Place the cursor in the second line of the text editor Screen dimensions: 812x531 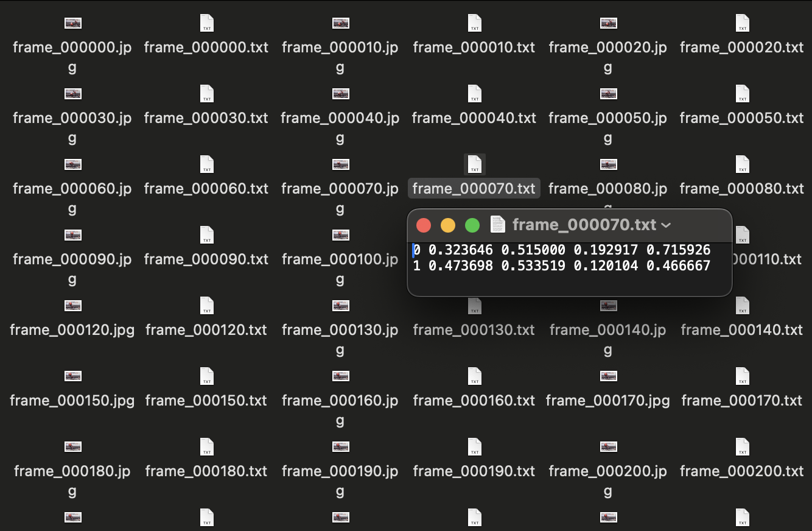pyautogui.click(x=562, y=265)
